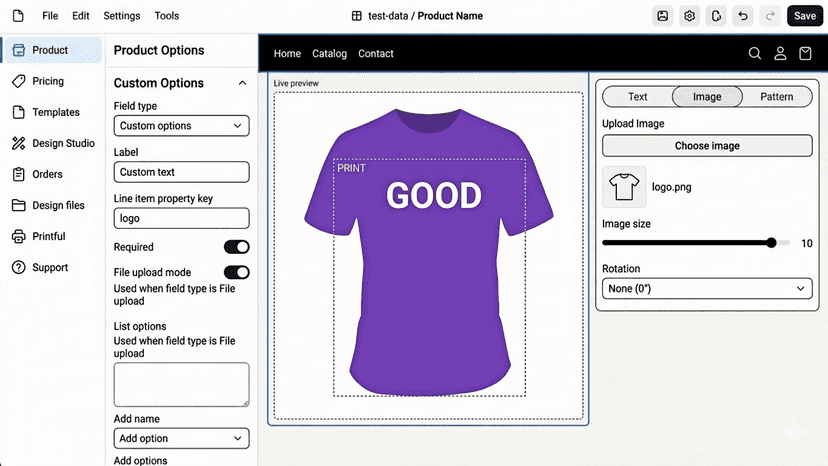The height and width of the screenshot is (466, 828).
Task: Open the File menu
Action: (50, 16)
